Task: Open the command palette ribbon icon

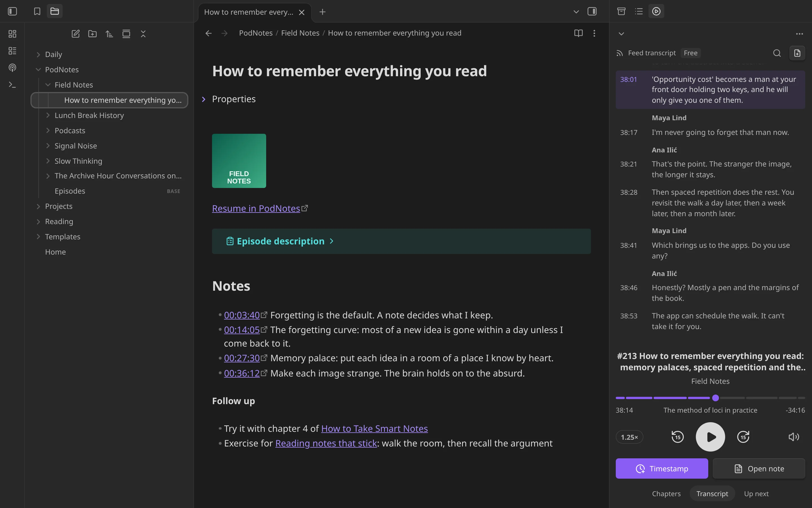Action: 12,85
